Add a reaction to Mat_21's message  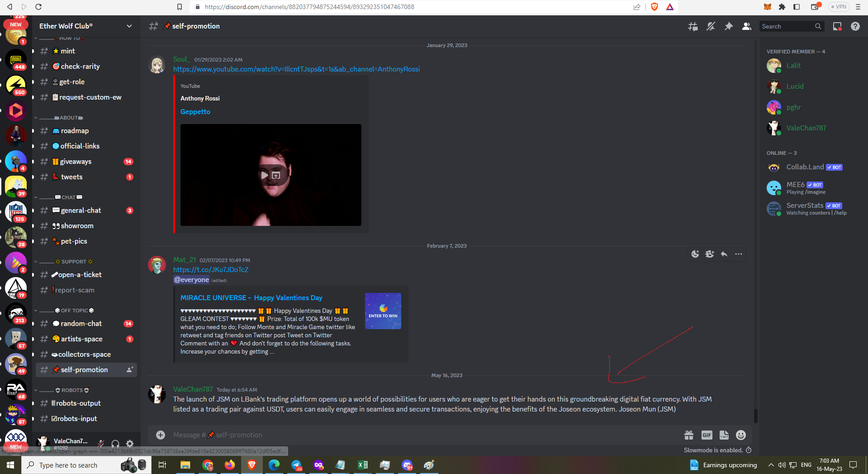click(695, 254)
